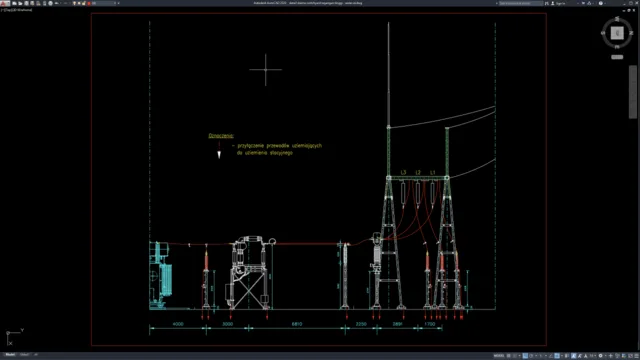The width and height of the screenshot is (640, 360).
Task: Click the search field in the title bar
Action: [521, 3]
